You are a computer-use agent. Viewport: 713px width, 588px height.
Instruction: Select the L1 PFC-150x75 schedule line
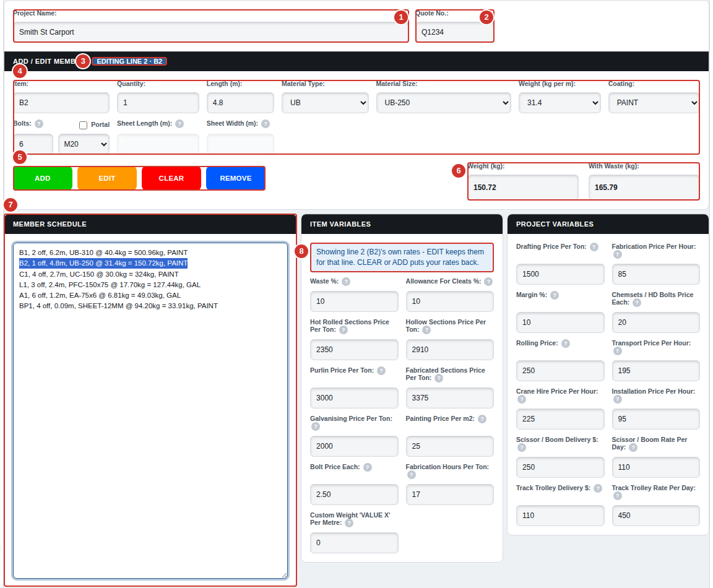tap(110, 285)
